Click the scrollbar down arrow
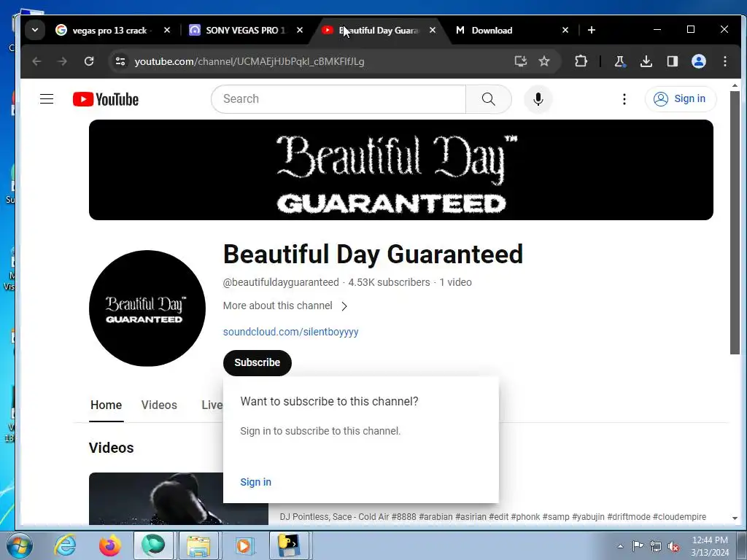This screenshot has width=747, height=560. tap(735, 518)
